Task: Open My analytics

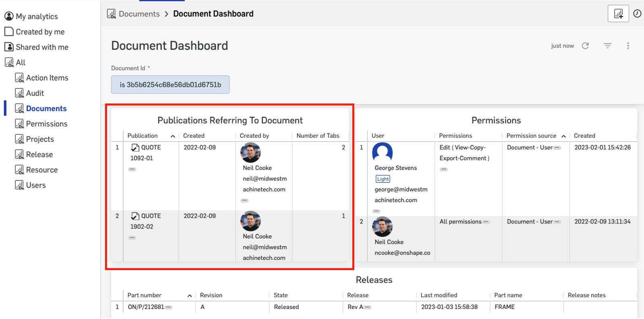Action: point(36,17)
